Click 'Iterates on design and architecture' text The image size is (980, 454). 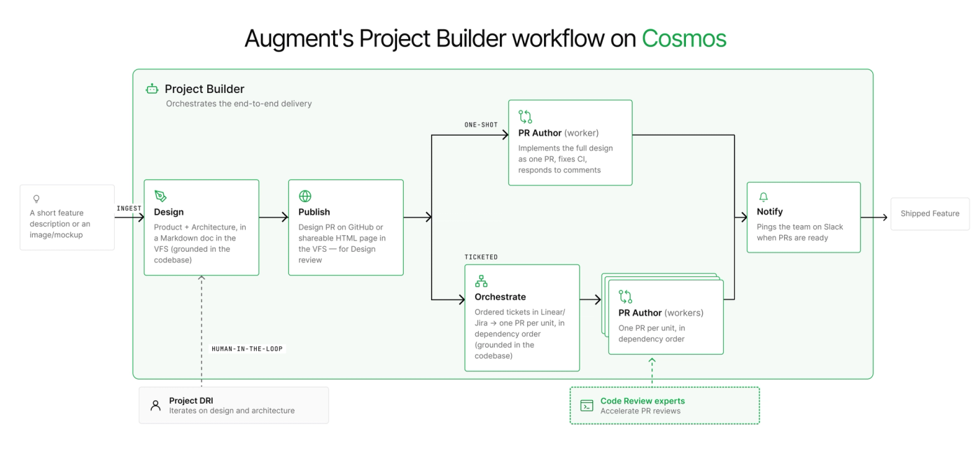coord(232,411)
